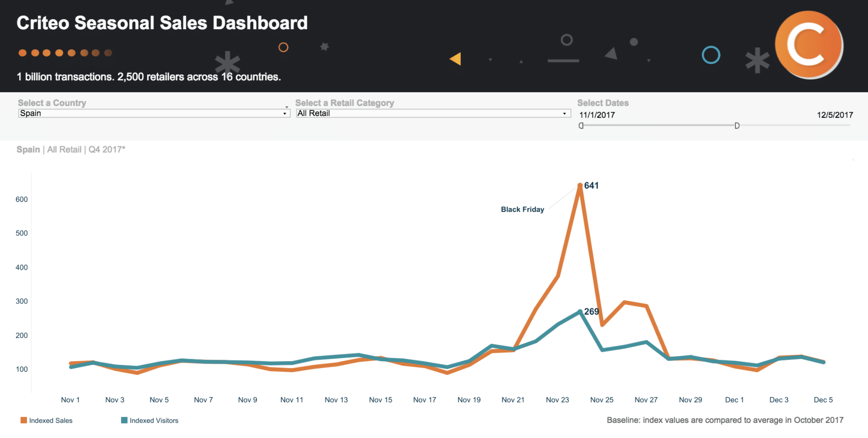
Task: Select Indexed Sales legend label
Action: point(51,420)
